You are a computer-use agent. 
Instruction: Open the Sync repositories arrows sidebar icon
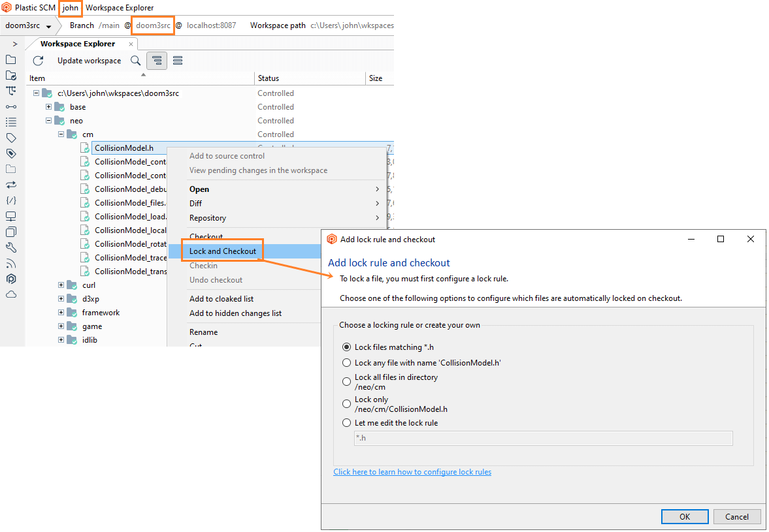coord(11,185)
